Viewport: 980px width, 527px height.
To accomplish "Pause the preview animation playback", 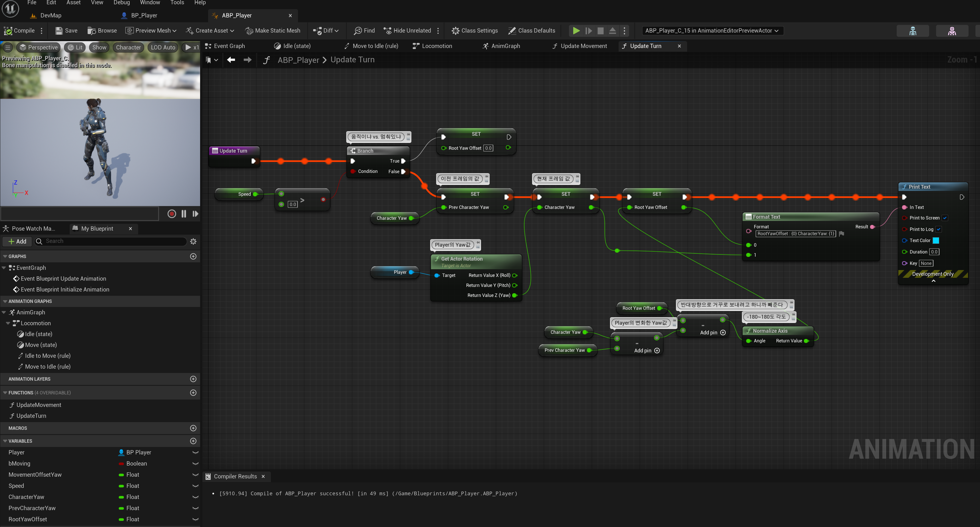I will click(184, 213).
